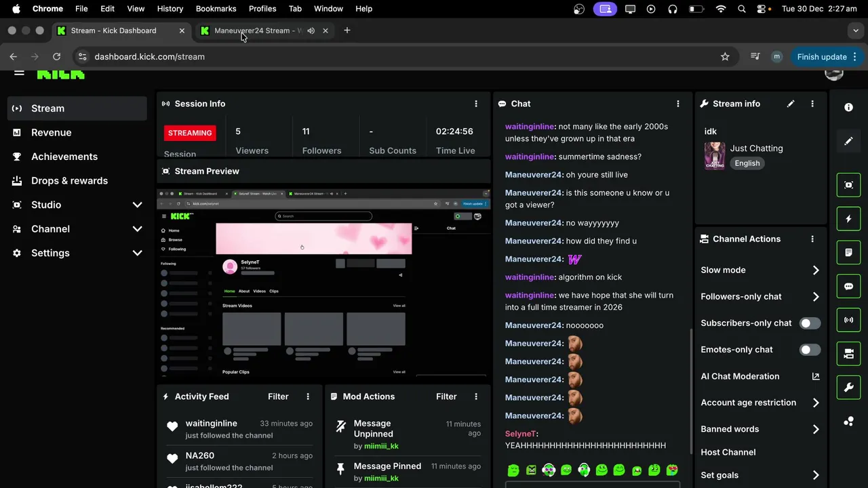Click the Just Chatting category thumbnail

tap(715, 155)
